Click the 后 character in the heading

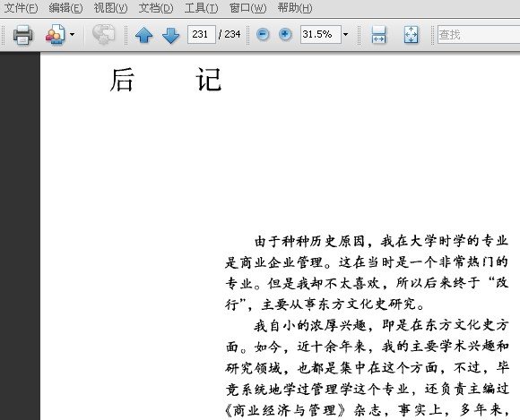click(x=122, y=80)
